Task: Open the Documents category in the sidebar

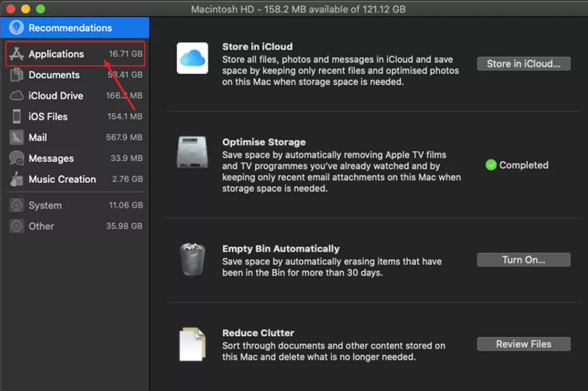Action: point(76,75)
